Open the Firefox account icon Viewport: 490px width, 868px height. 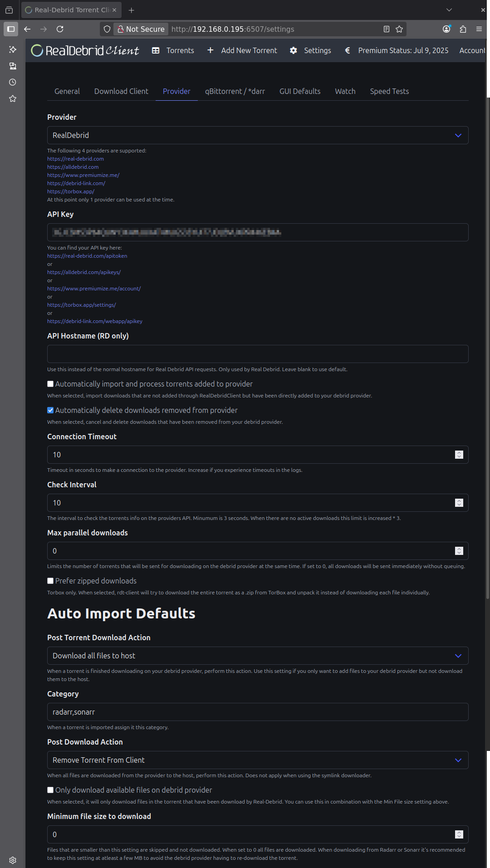point(447,29)
